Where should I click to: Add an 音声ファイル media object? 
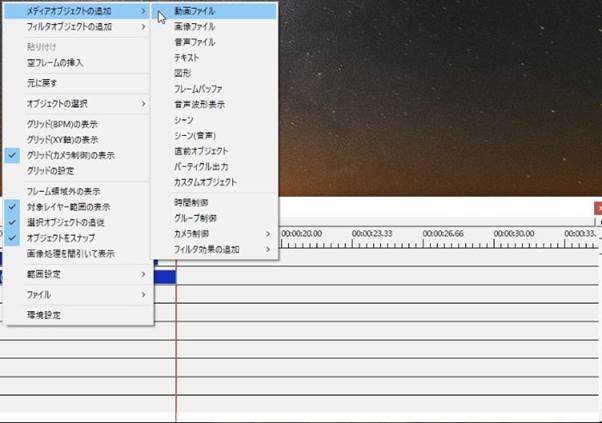pyautogui.click(x=194, y=43)
